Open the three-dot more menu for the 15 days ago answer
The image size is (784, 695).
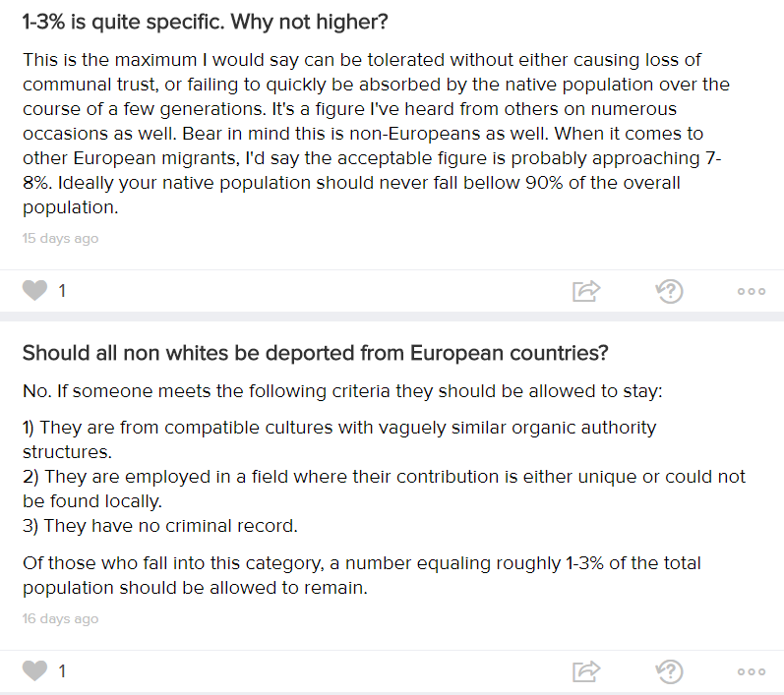tap(752, 291)
